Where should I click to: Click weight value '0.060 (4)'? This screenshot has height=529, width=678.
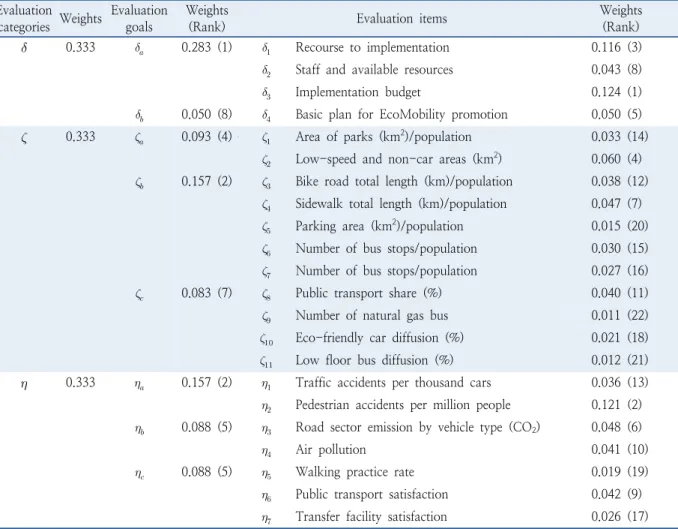[616, 159]
